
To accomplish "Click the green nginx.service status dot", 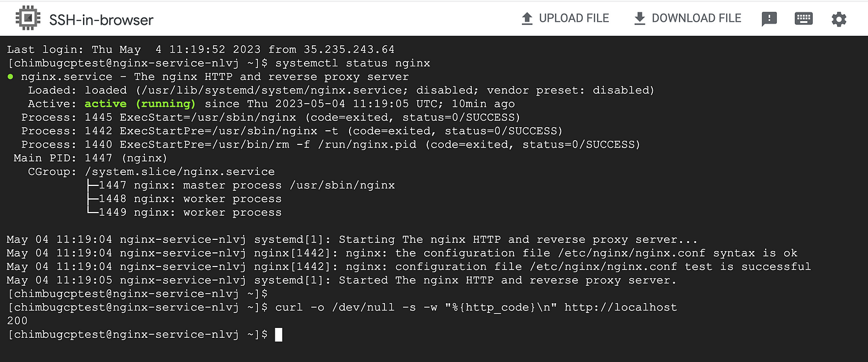I will pyautogui.click(x=10, y=77).
